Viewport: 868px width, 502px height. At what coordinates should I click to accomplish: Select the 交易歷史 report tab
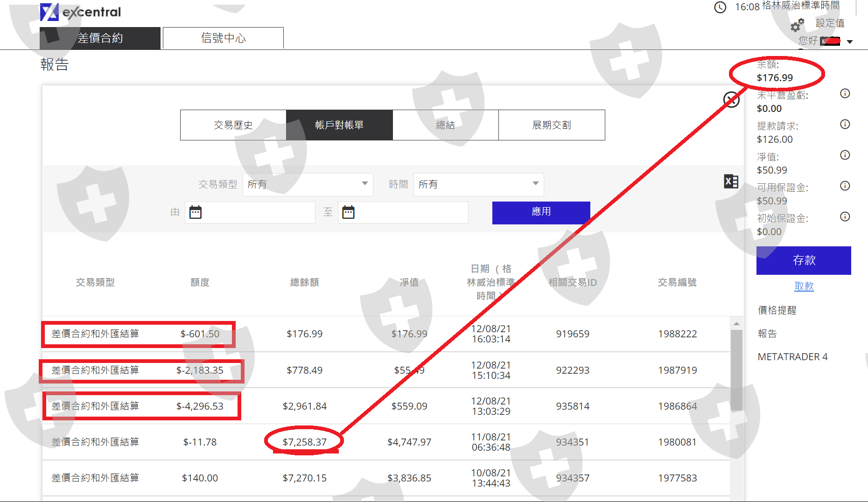click(233, 125)
